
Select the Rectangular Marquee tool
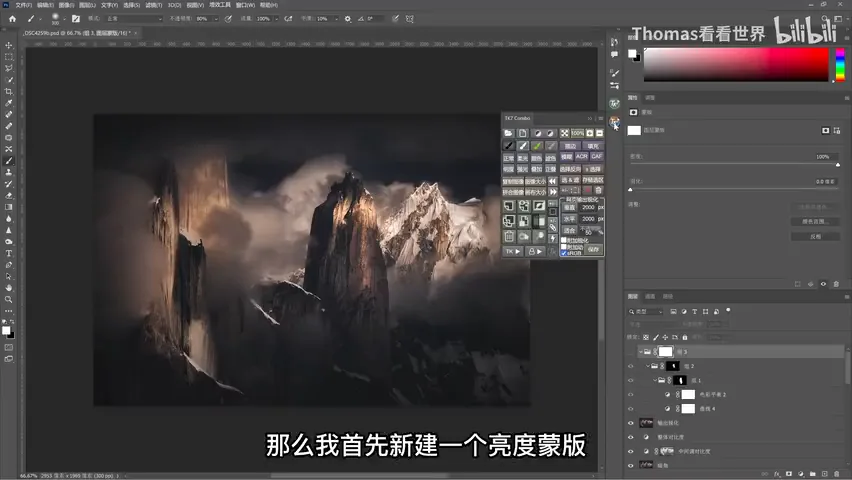(x=9, y=57)
